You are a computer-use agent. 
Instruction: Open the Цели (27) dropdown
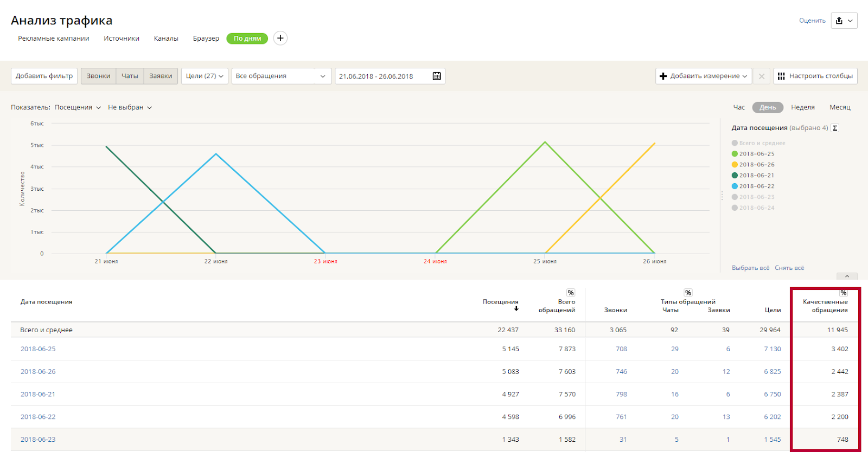tap(205, 76)
